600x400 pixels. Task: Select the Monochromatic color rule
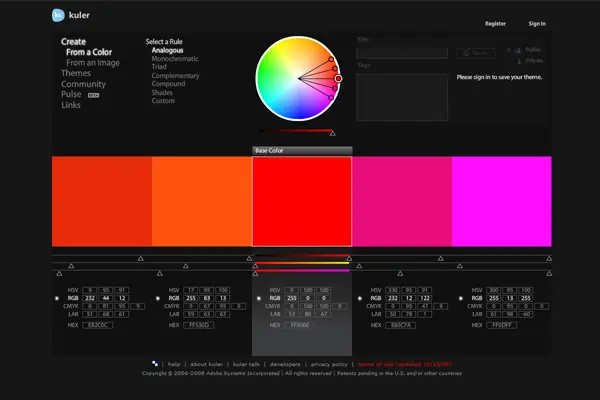coord(174,58)
